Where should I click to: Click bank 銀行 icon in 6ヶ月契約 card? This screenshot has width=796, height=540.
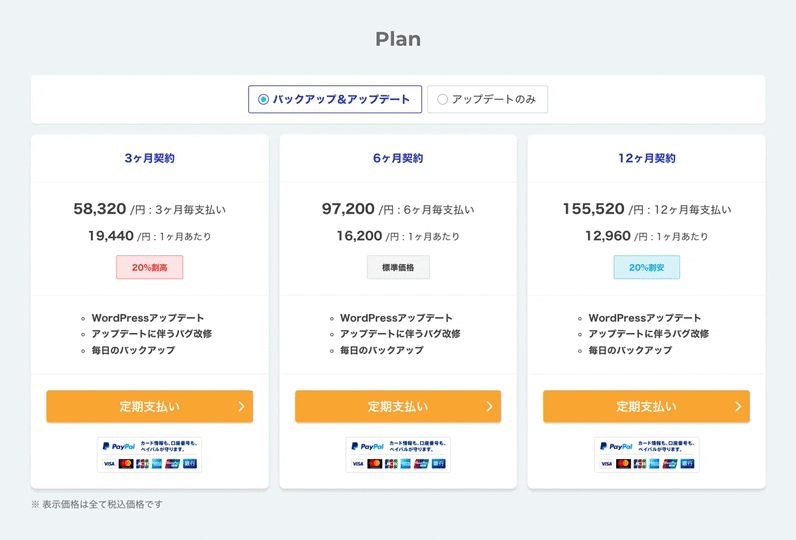(x=439, y=463)
